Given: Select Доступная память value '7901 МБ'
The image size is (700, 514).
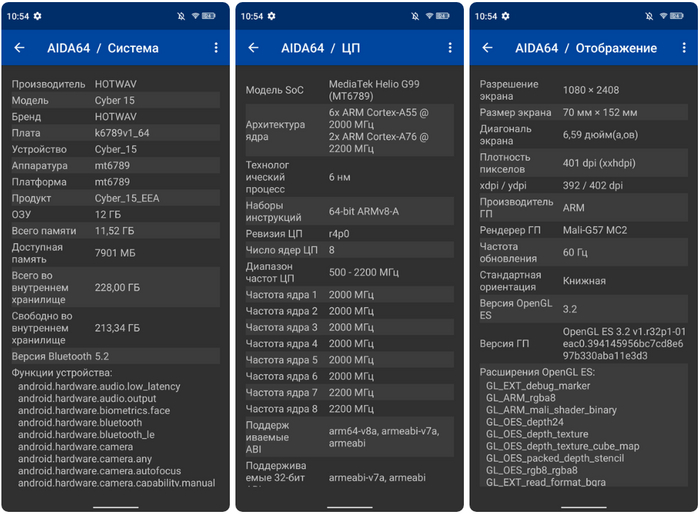Looking at the screenshot, I should click(115, 253).
